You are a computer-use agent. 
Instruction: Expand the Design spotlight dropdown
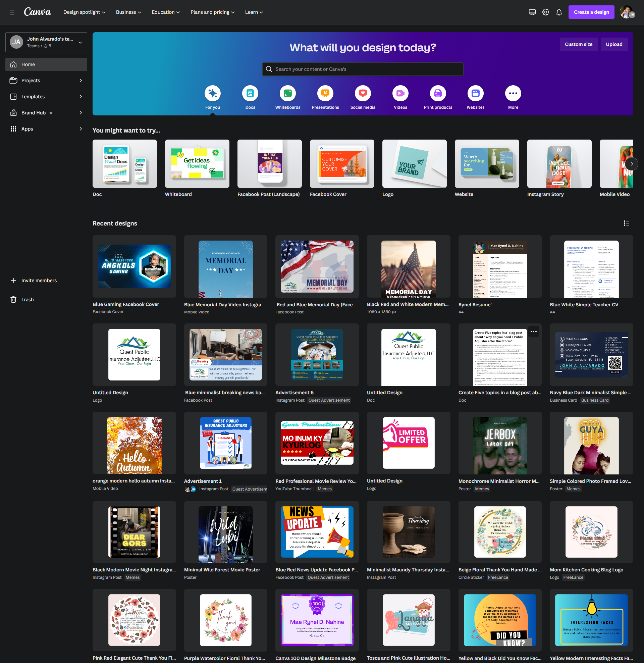84,12
